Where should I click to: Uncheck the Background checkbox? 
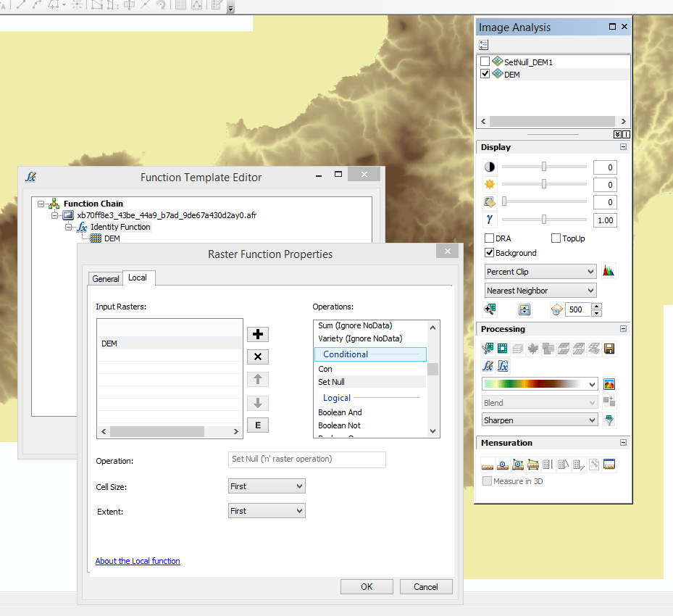click(x=489, y=253)
